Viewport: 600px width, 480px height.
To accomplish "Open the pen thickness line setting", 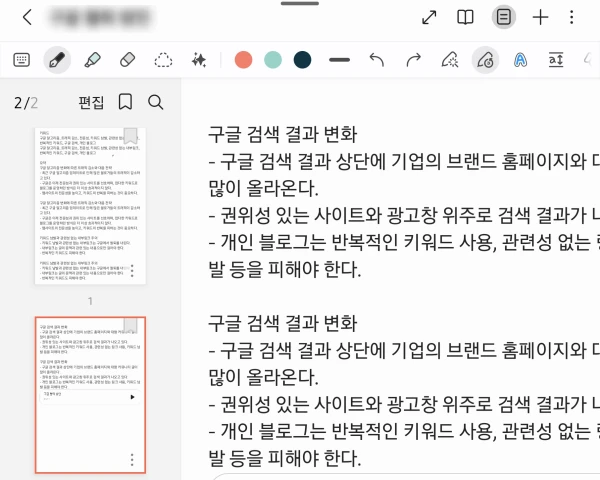I will click(339, 60).
